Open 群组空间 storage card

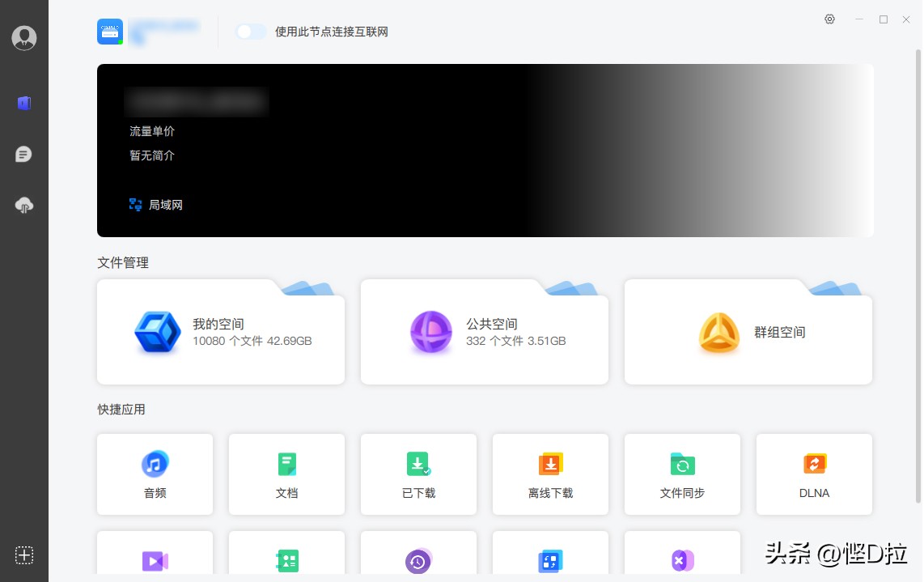click(748, 332)
